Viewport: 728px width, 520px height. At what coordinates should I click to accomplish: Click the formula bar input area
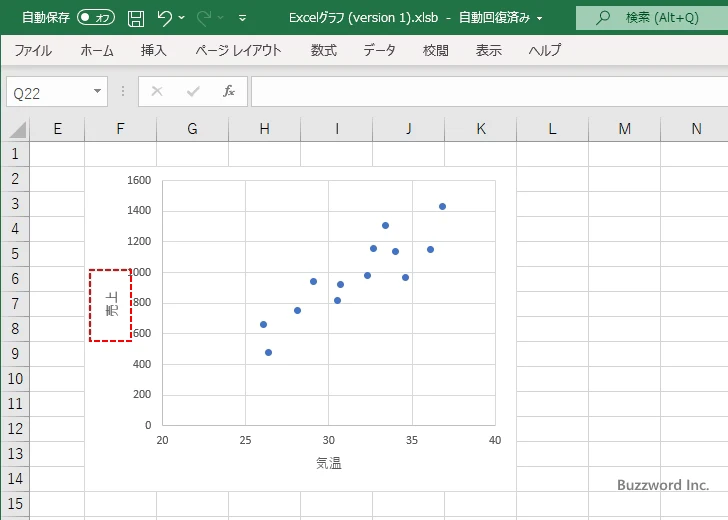pos(489,92)
